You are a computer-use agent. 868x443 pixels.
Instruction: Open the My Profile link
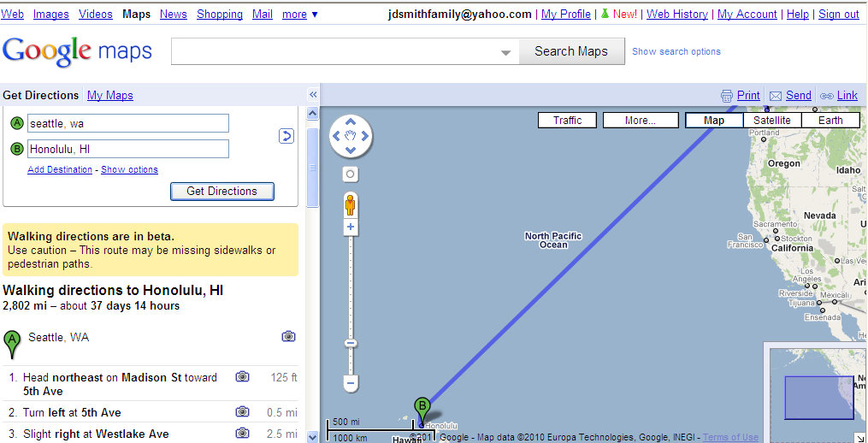point(566,15)
